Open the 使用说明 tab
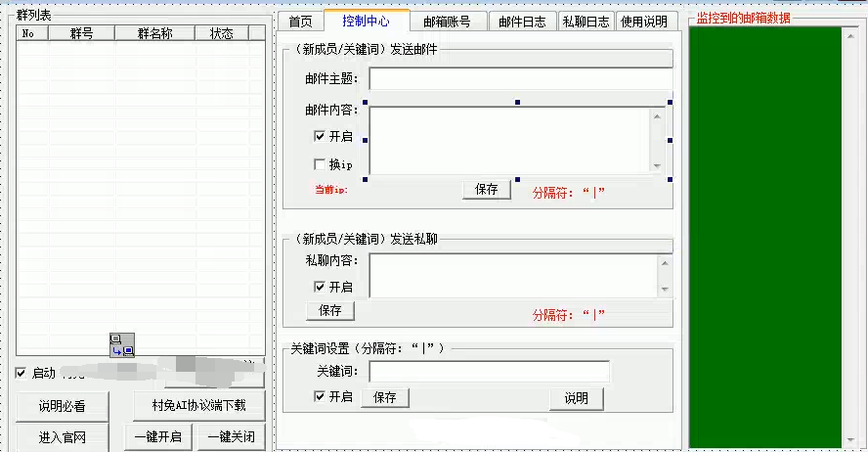Screen dimensions: 868x452 [x=644, y=22]
